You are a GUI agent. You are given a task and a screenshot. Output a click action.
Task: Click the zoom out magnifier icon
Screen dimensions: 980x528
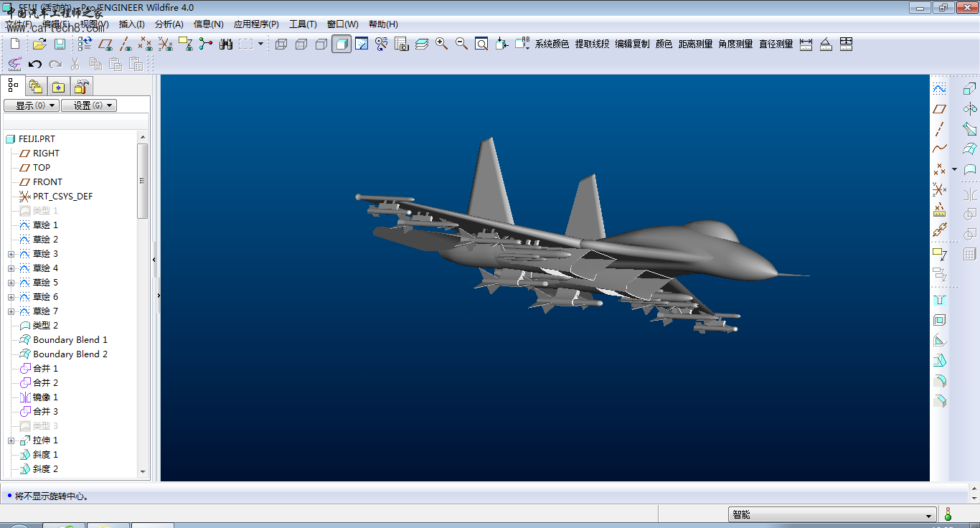[x=461, y=44]
